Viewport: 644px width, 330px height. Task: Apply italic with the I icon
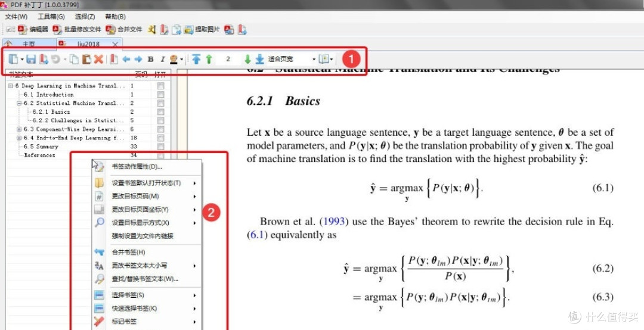(x=162, y=59)
